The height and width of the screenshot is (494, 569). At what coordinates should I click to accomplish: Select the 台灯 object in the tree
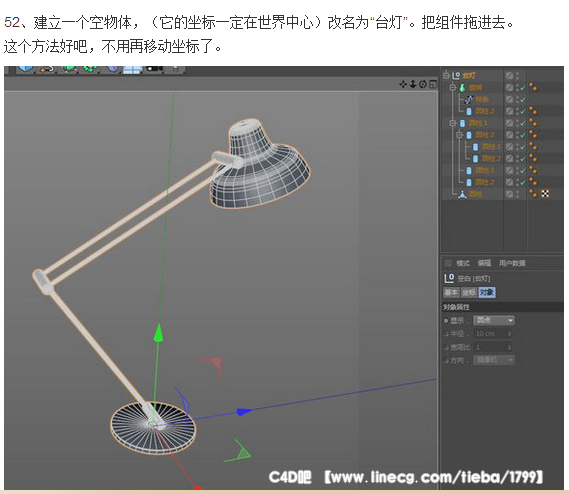[469, 75]
